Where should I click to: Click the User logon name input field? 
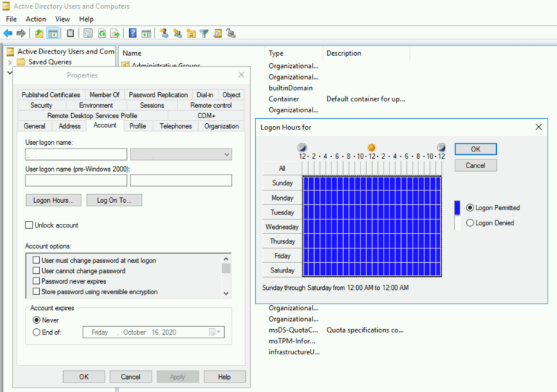pyautogui.click(x=76, y=154)
